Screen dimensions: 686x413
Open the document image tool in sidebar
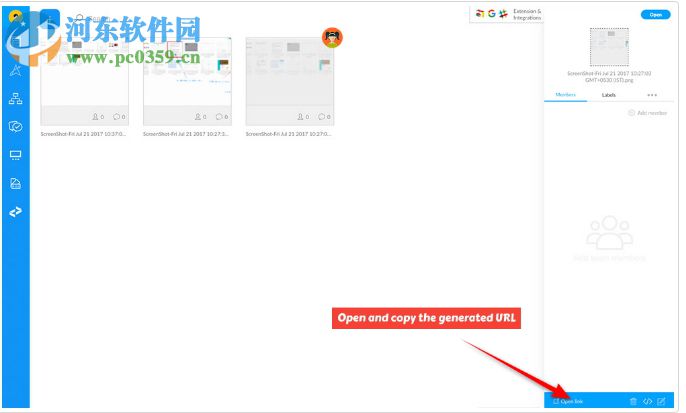15,183
